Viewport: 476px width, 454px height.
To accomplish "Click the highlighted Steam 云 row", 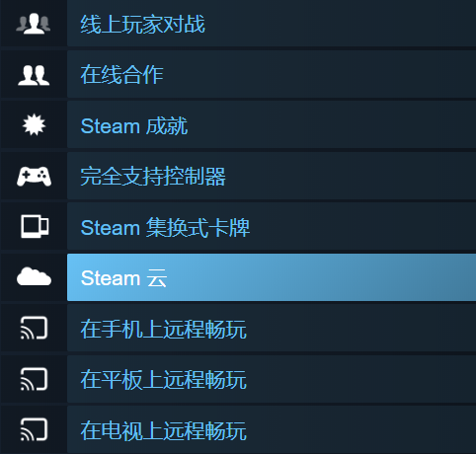I will click(x=272, y=277).
